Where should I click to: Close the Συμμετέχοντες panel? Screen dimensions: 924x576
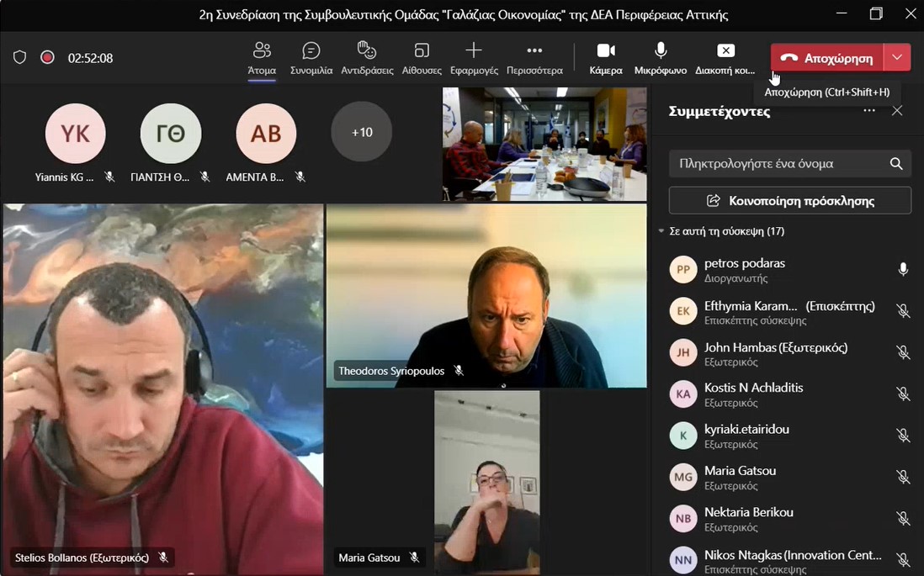(897, 111)
